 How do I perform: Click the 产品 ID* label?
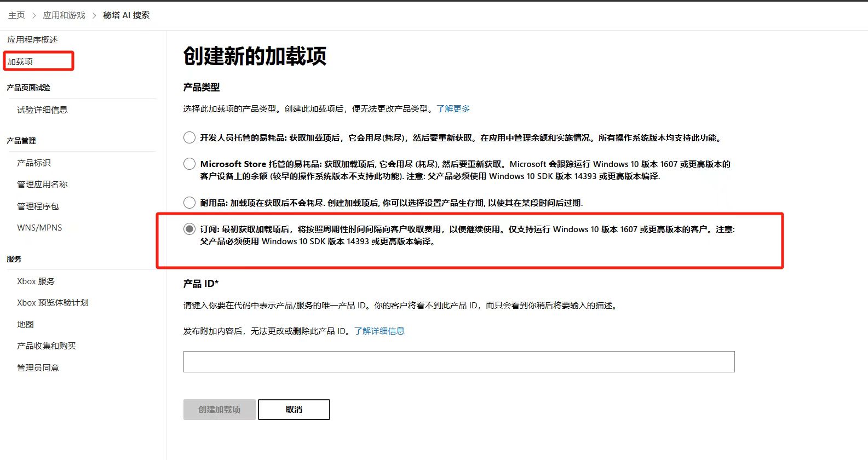(x=201, y=284)
